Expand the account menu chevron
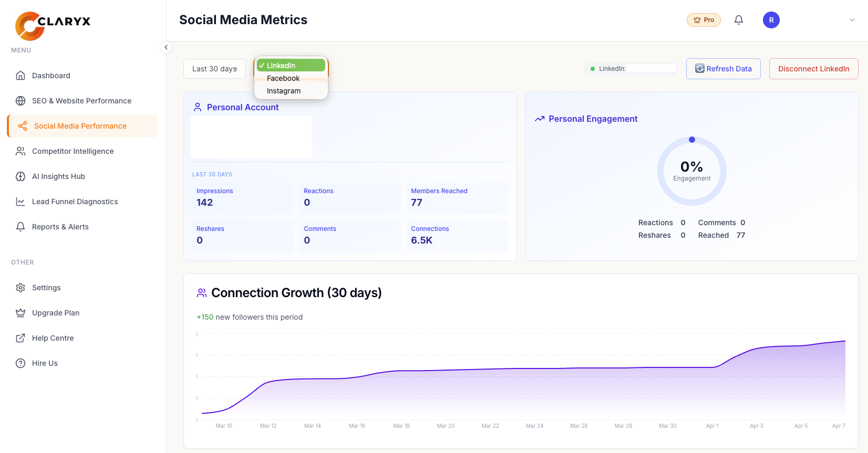 (852, 20)
